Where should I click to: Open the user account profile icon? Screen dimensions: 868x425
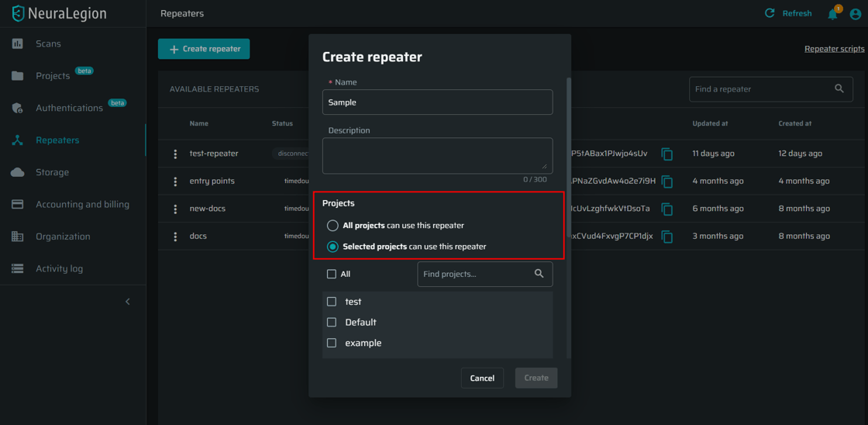tap(855, 14)
